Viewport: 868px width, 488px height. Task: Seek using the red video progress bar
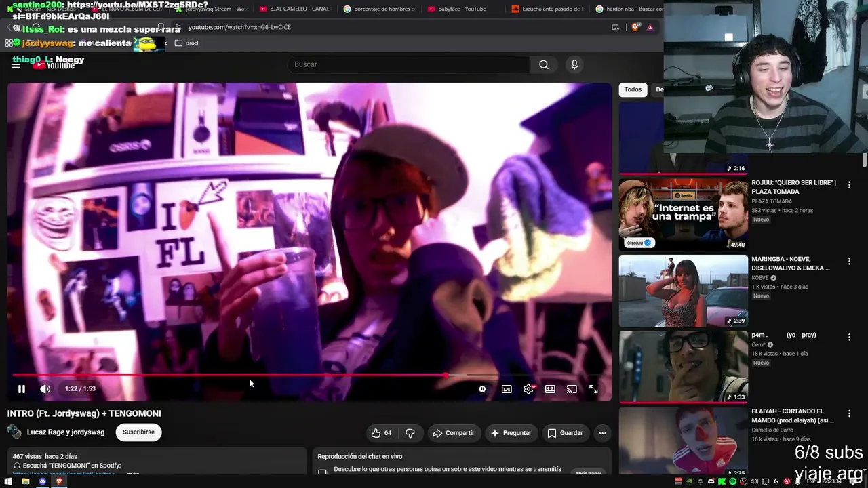coord(305,375)
